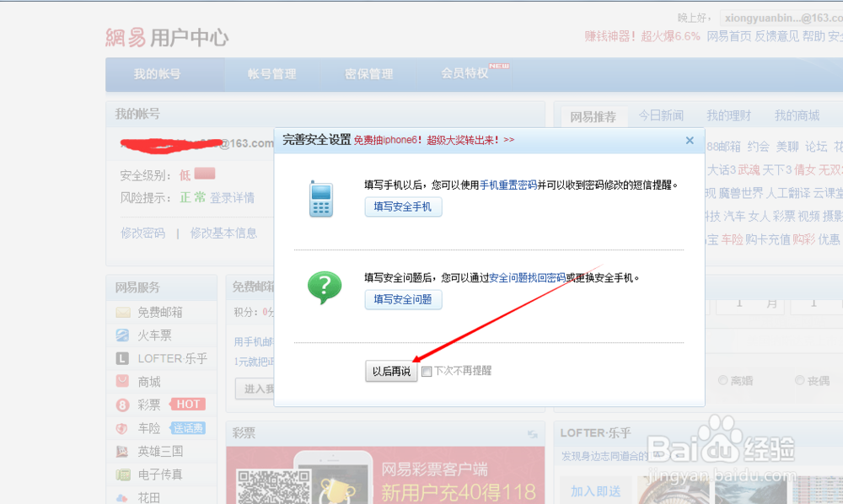Switch to 密保管理 navigation tab
The height and width of the screenshot is (504, 843).
click(369, 74)
